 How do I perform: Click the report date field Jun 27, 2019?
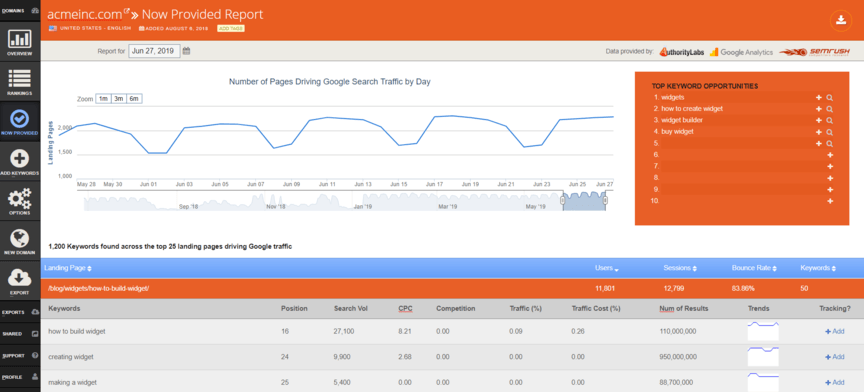pyautogui.click(x=154, y=51)
